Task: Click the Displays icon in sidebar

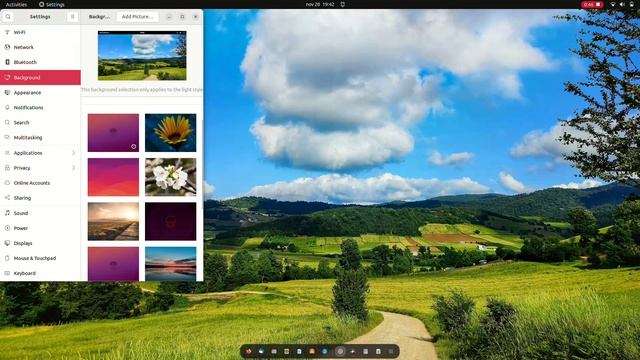Action: click(7, 243)
